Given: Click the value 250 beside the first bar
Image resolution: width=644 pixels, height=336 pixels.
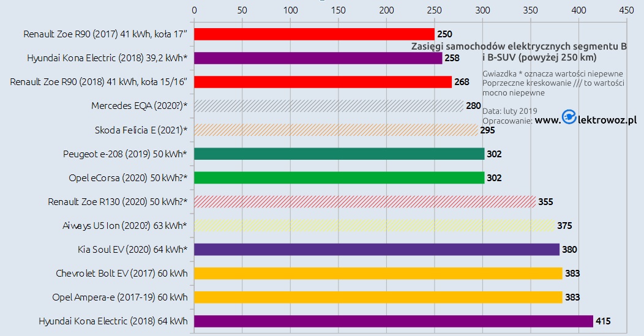Looking at the screenshot, I should 444,34.
